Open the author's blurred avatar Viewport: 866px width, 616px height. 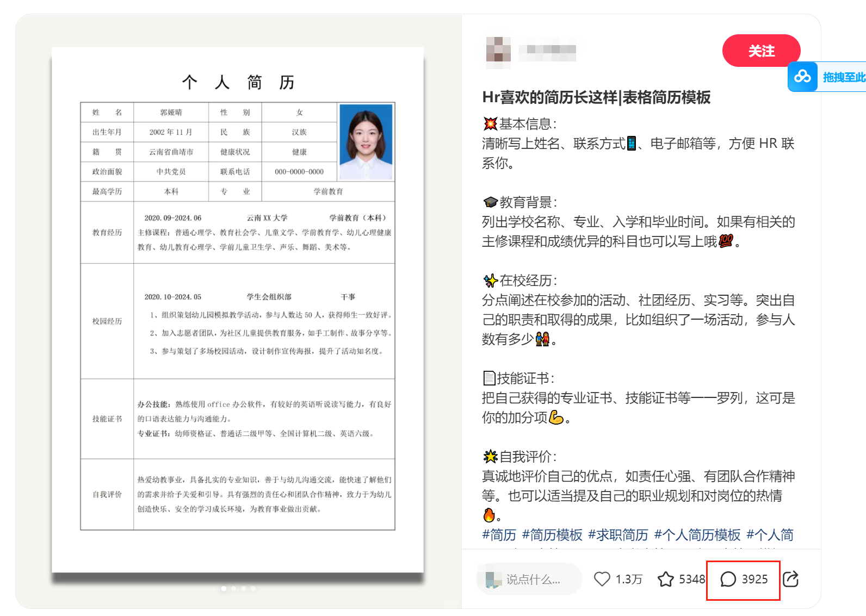point(498,49)
